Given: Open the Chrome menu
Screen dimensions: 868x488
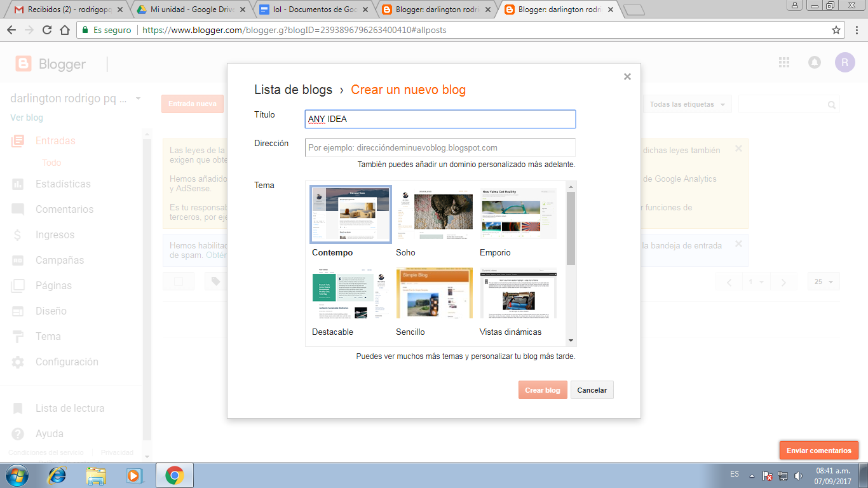Looking at the screenshot, I should [857, 30].
